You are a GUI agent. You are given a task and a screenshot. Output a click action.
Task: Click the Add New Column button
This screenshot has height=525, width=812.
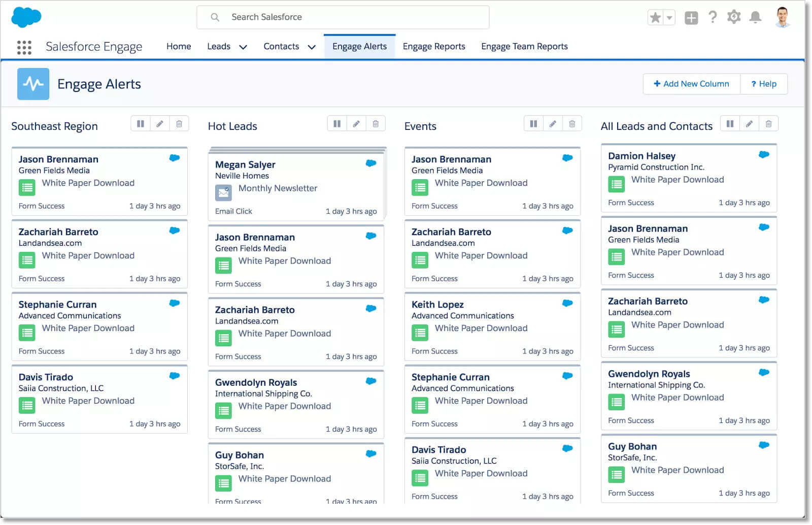691,84
